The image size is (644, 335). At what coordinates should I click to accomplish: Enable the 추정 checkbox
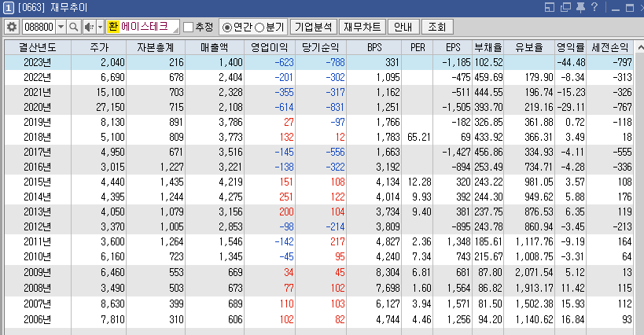click(189, 27)
